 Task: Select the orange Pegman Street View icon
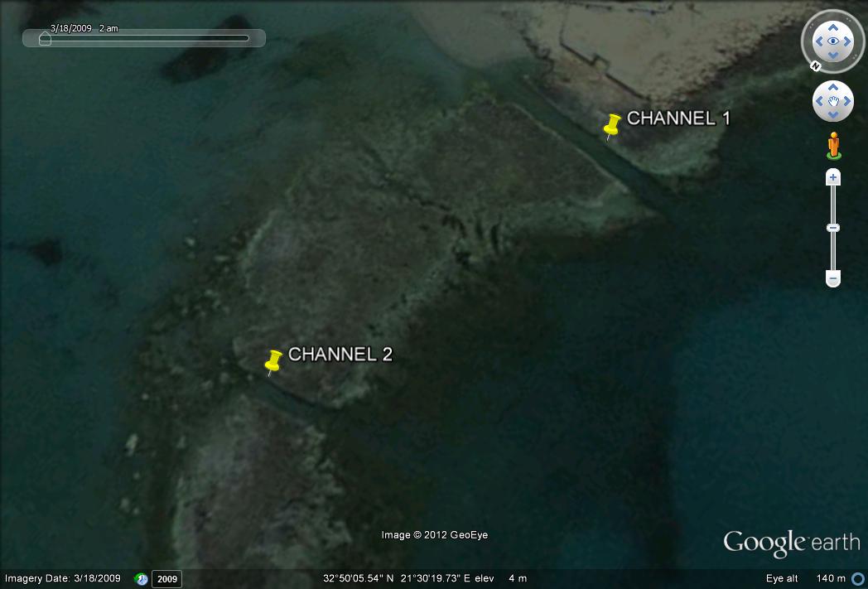coord(834,146)
